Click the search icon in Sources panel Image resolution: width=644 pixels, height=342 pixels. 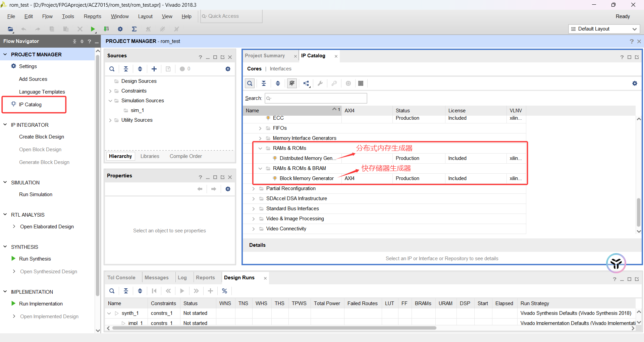pos(112,69)
